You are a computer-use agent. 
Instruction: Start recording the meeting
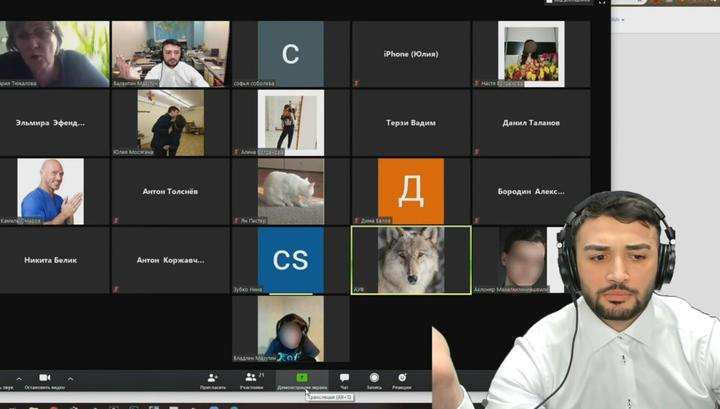pos(374,378)
